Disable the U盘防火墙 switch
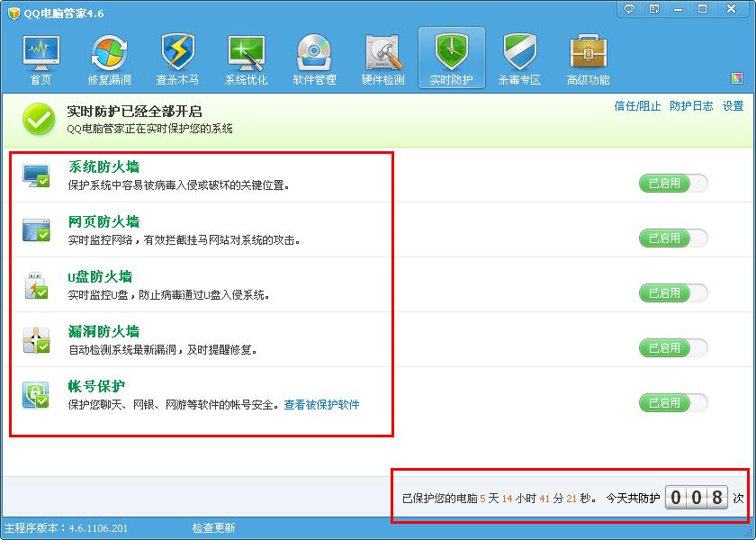The width and height of the screenshot is (756, 540). [x=672, y=293]
